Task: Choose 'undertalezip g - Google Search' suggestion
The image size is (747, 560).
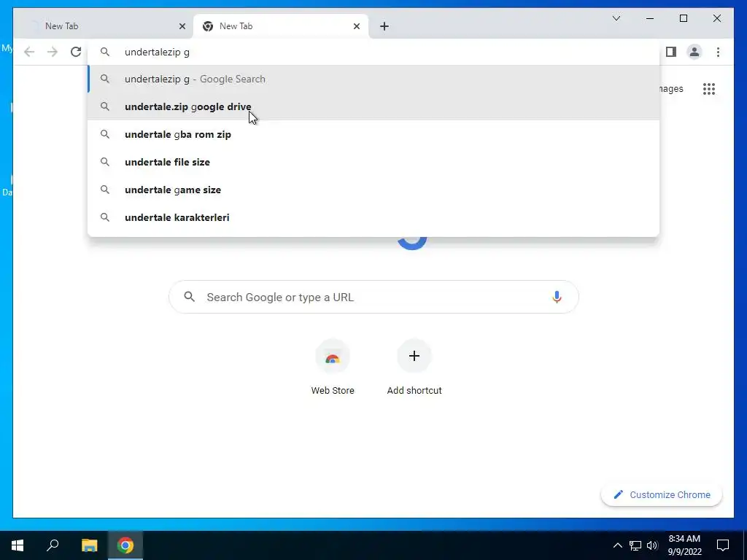Action: 374,79
